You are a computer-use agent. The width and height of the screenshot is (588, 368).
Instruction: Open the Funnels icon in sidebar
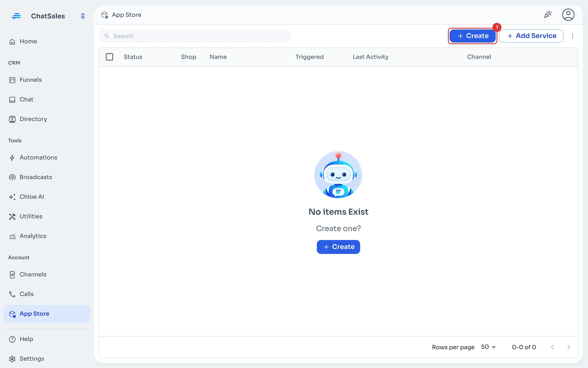point(12,80)
